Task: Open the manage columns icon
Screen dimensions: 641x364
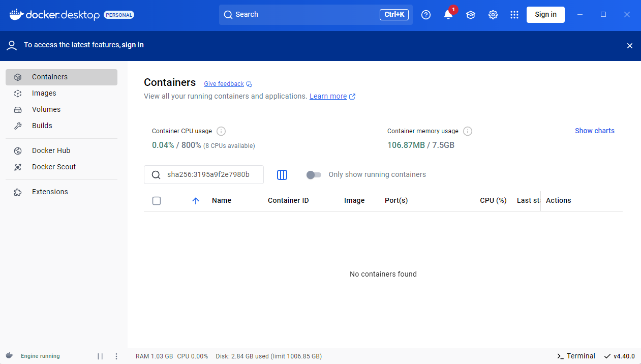Action: pyautogui.click(x=282, y=175)
